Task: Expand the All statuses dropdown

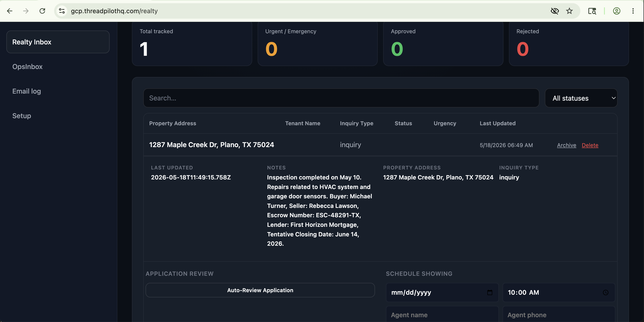Action: pyautogui.click(x=581, y=98)
